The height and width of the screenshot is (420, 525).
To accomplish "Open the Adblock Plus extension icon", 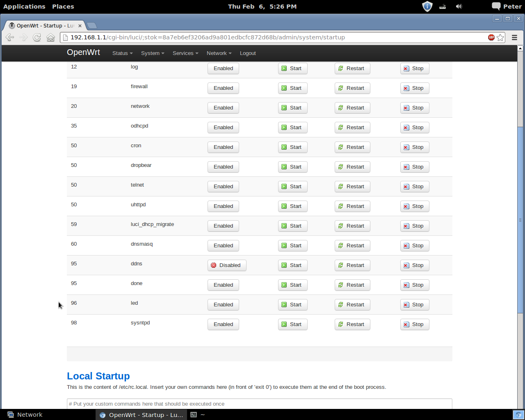I will (491, 37).
